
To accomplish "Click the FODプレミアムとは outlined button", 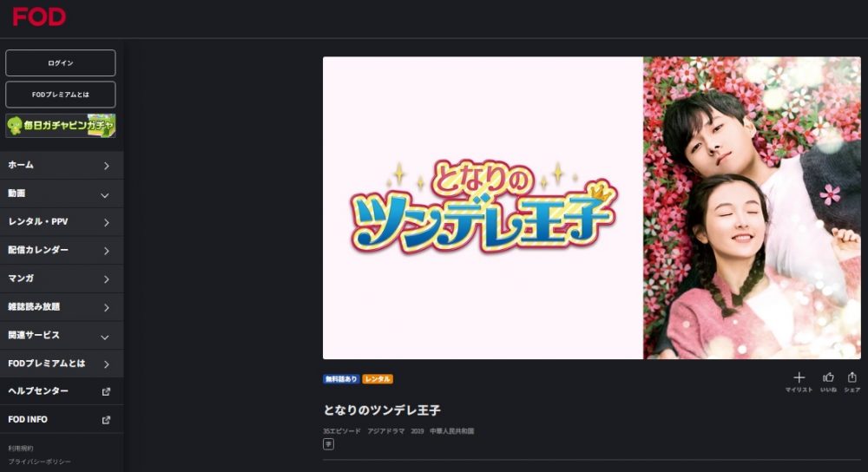I will point(61,95).
